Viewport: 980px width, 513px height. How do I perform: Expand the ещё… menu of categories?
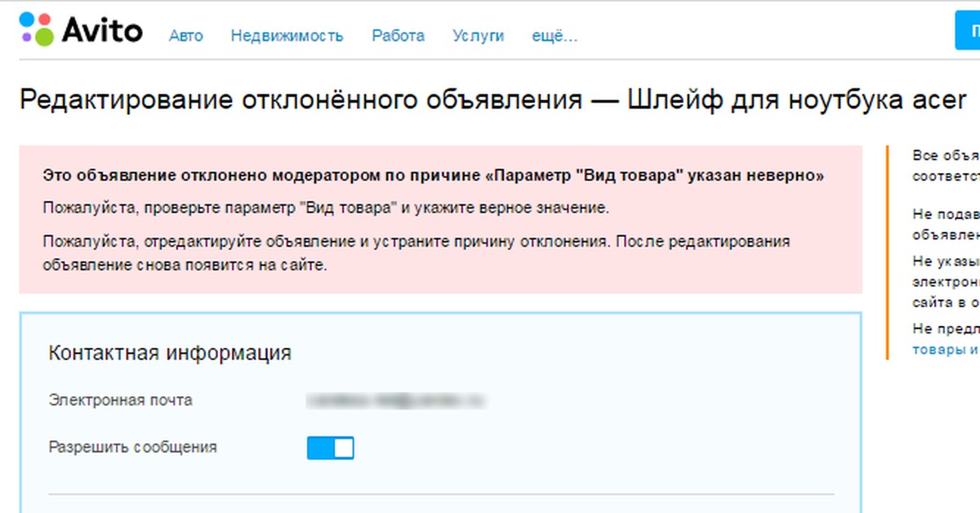(x=555, y=36)
